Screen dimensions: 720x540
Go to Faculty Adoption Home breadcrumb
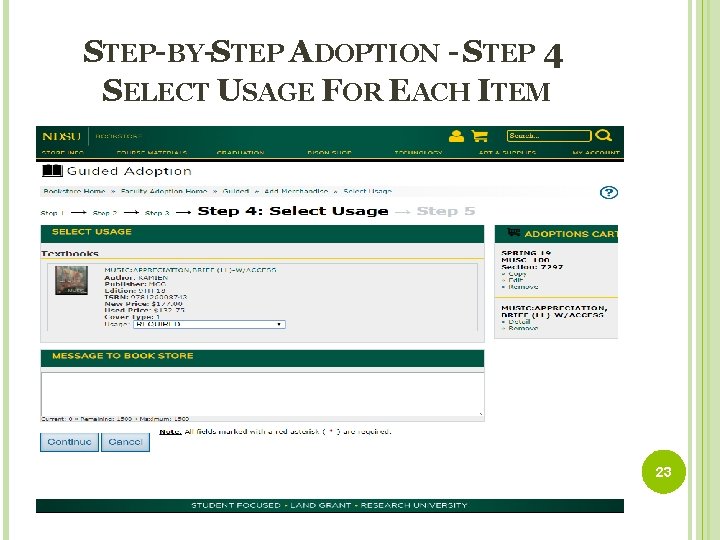[164, 191]
